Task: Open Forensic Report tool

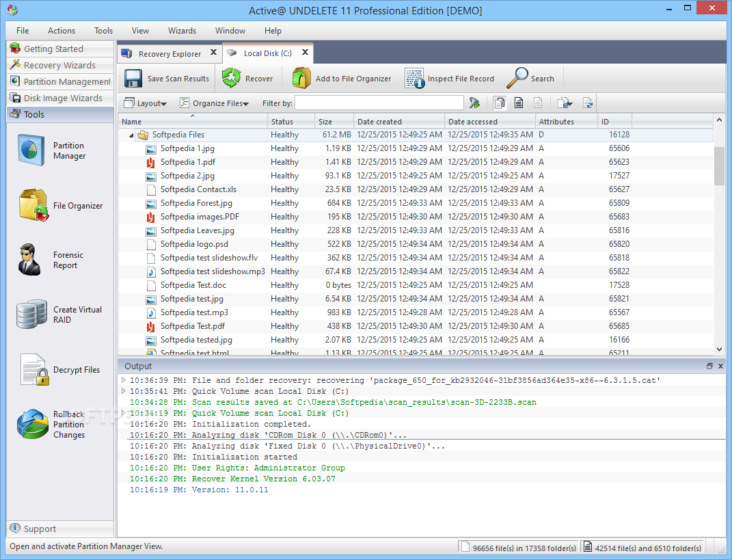Action: click(x=51, y=260)
